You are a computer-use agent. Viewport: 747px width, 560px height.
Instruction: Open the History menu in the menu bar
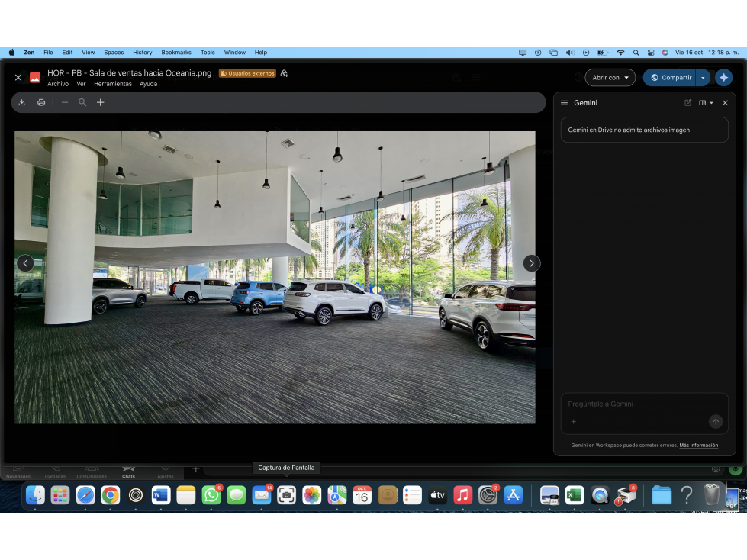click(143, 53)
